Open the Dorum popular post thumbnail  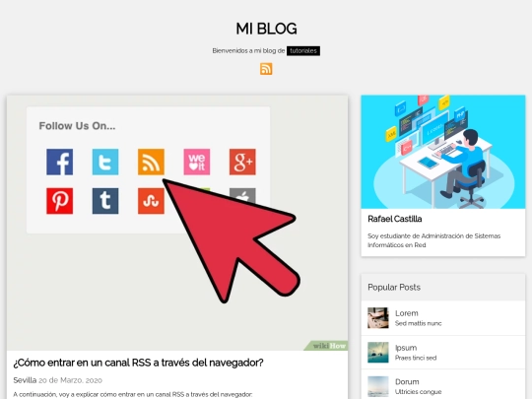378,386
